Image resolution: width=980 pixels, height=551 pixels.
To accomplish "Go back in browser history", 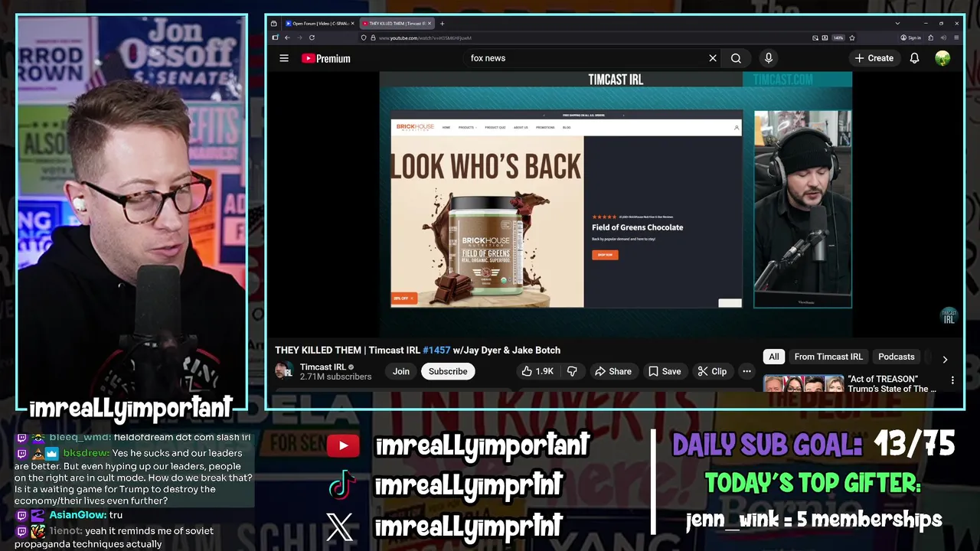I will coord(287,37).
